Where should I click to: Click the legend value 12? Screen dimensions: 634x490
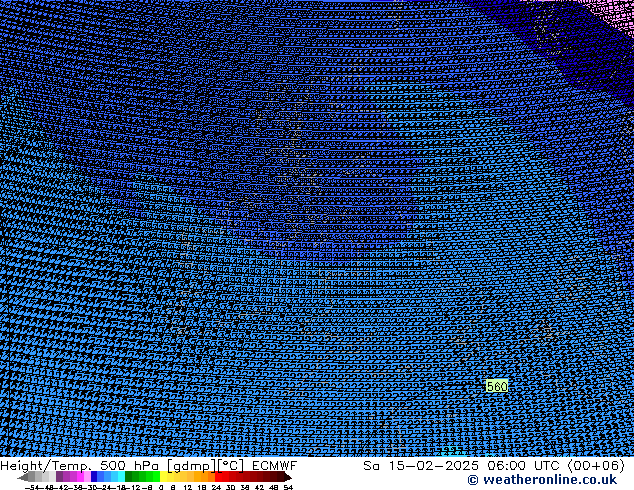click(x=188, y=488)
